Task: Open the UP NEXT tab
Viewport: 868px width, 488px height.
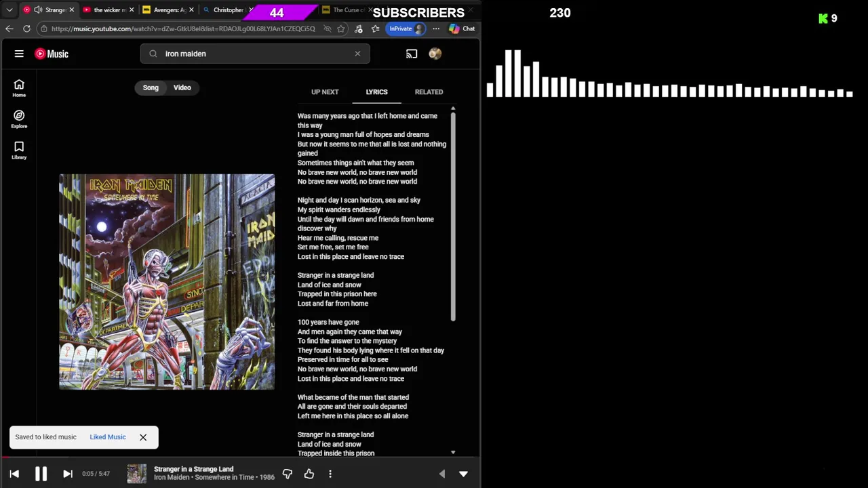Action: click(x=325, y=92)
